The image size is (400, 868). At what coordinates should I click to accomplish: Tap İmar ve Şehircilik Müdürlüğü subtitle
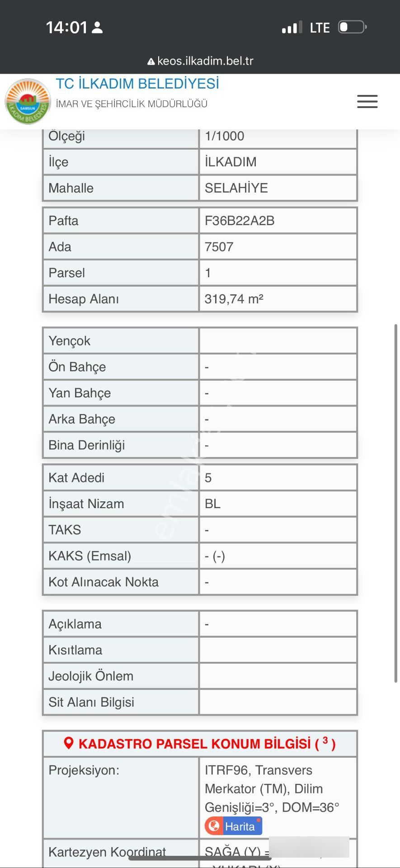[132, 104]
